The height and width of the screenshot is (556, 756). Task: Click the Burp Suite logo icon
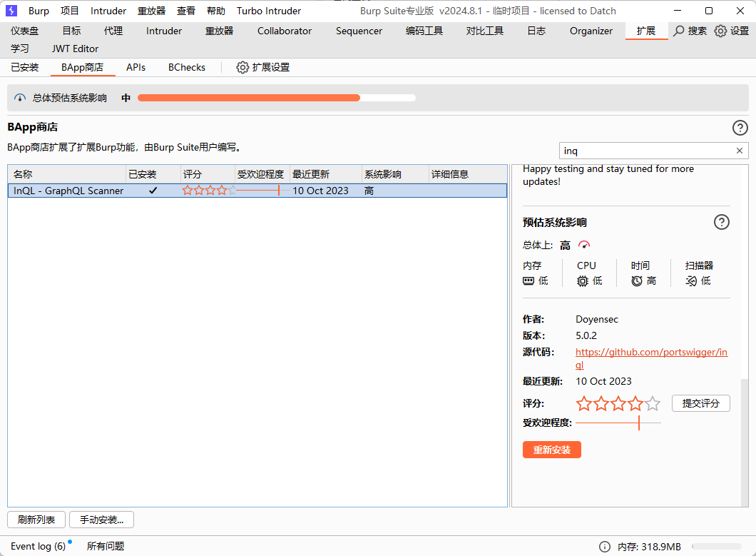coord(11,11)
